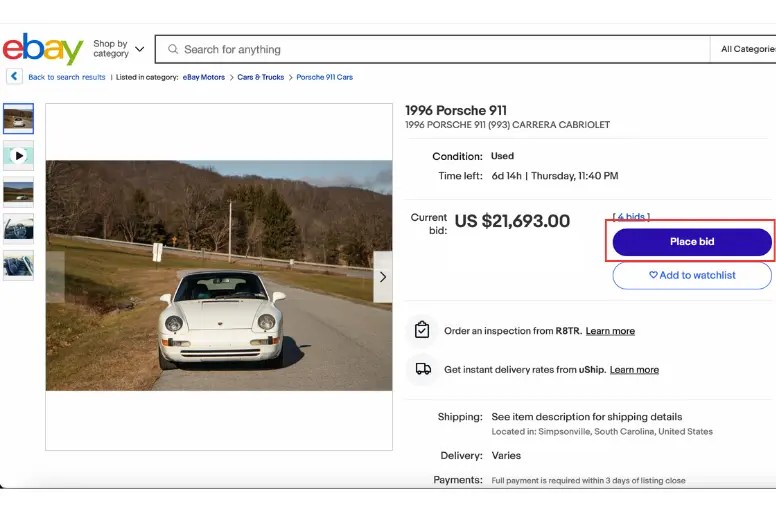Click the '1996 PORSCHE 911 (993) CARRERA CABRIOLET' subtitle
The image size is (776, 512).
click(507, 125)
